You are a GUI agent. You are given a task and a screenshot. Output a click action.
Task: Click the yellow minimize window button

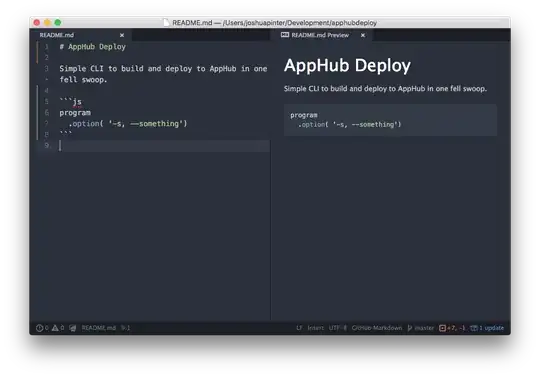click(47, 23)
